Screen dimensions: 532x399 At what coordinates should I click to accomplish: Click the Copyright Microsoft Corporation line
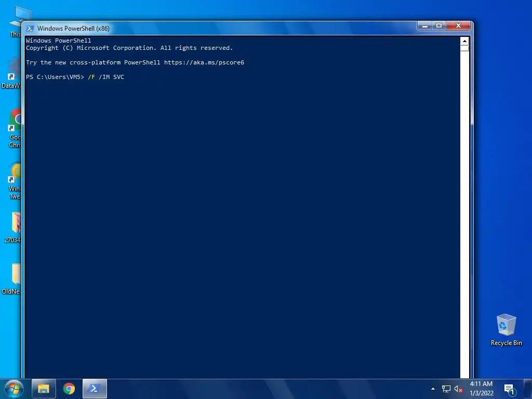coord(129,48)
